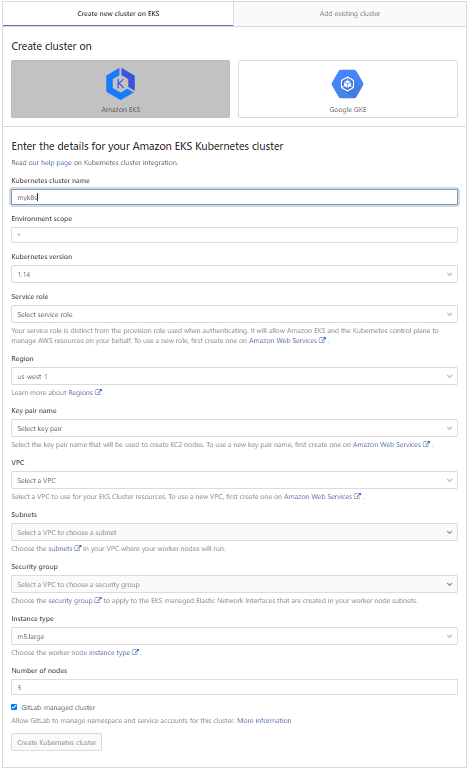This screenshot has width=468, height=771.
Task: Open the Select service role dropdown
Action: pyautogui.click(x=234, y=314)
